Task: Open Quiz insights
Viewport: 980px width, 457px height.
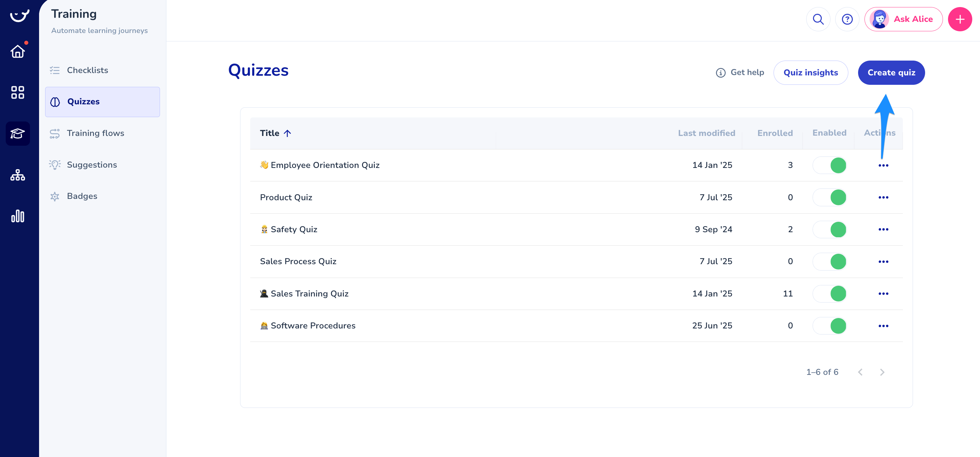Action: pyautogui.click(x=810, y=73)
